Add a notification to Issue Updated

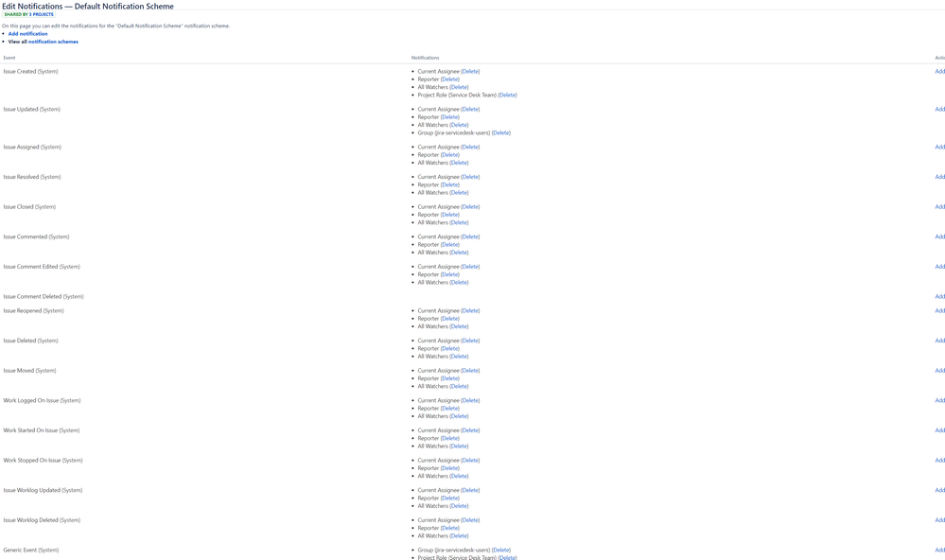tap(939, 109)
